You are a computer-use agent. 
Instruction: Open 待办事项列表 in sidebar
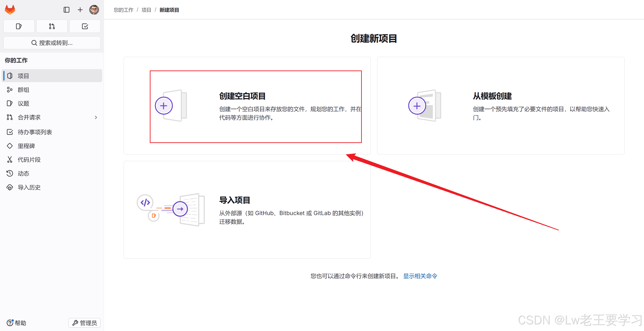coord(35,132)
